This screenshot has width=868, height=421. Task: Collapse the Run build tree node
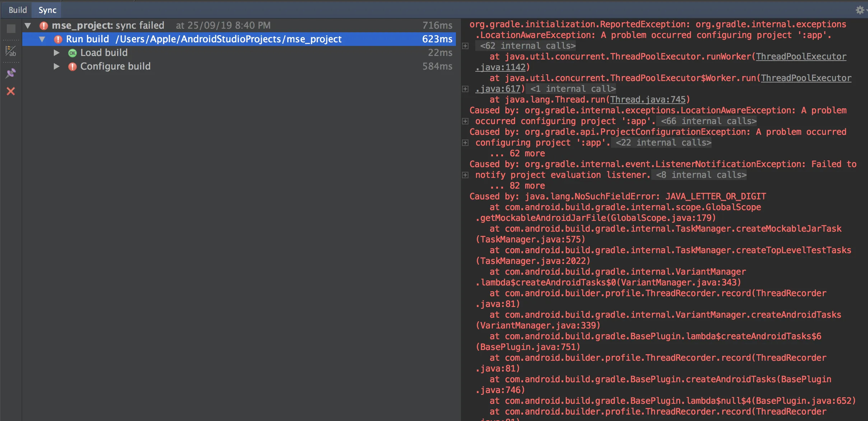[42, 39]
